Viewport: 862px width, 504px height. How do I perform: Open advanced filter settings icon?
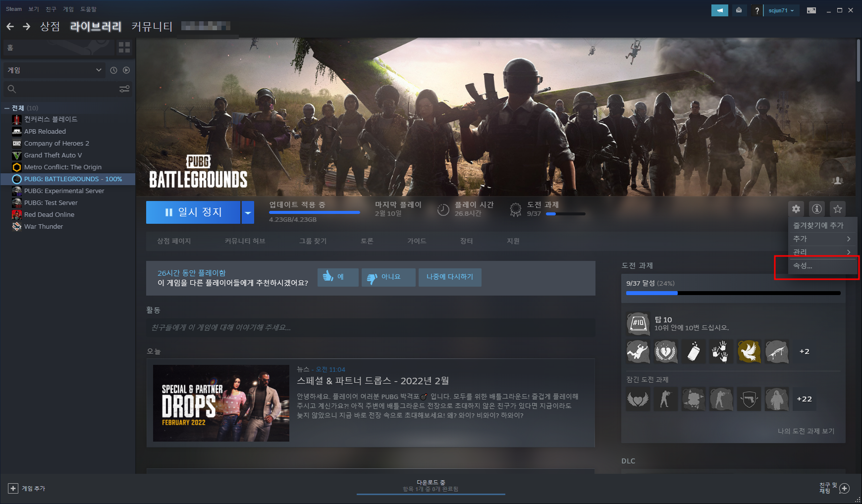124,89
